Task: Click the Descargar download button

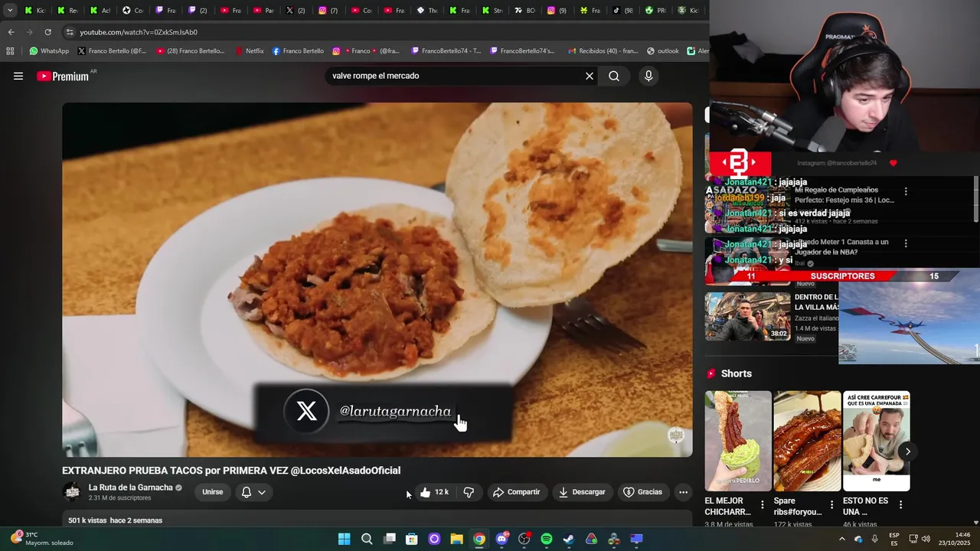Action: 582,492
